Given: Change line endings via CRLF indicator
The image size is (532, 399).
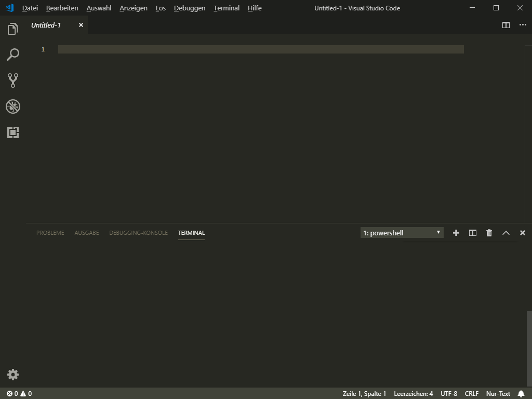Looking at the screenshot, I should tap(471, 393).
